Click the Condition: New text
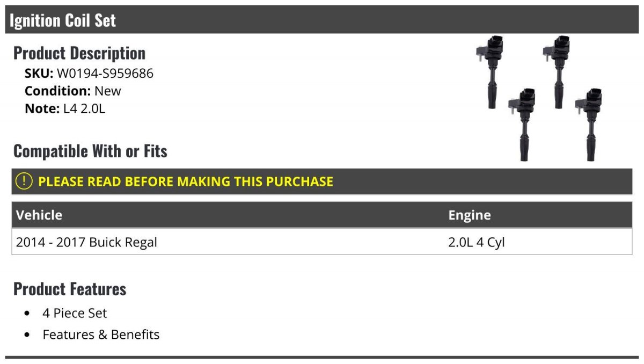 [x=73, y=91]
